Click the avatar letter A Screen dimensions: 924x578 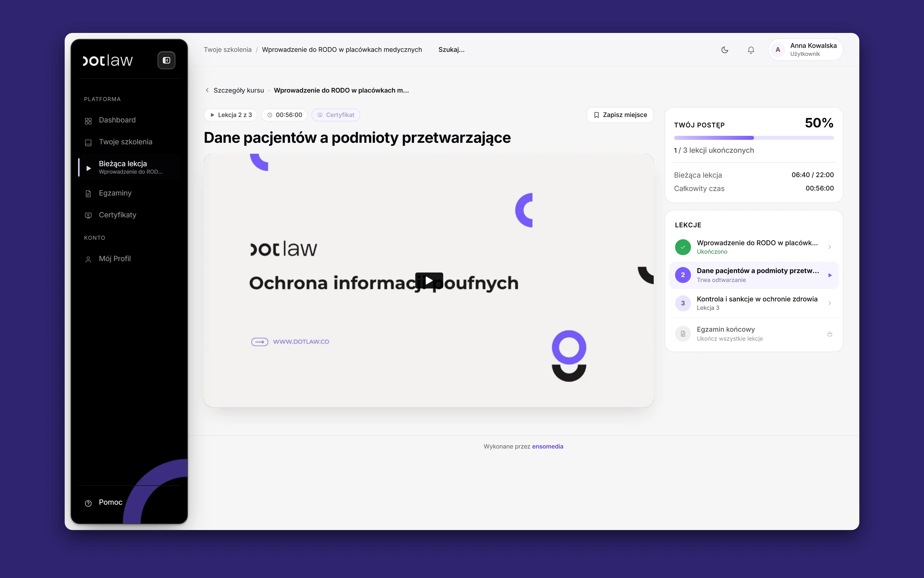pyautogui.click(x=778, y=50)
